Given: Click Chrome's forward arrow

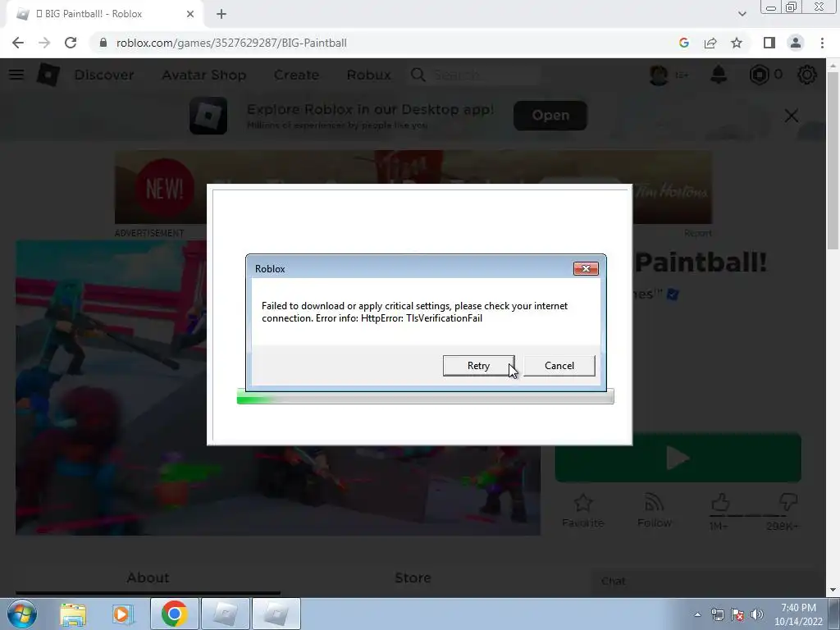Looking at the screenshot, I should click(44, 43).
